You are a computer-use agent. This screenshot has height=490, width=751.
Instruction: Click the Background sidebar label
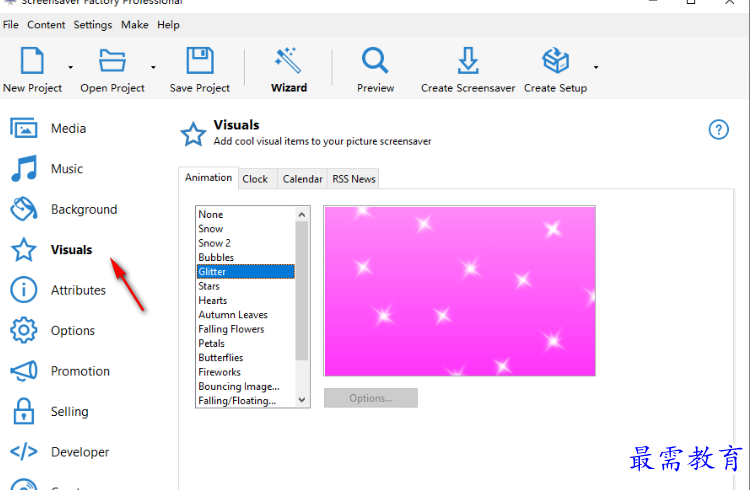(84, 209)
